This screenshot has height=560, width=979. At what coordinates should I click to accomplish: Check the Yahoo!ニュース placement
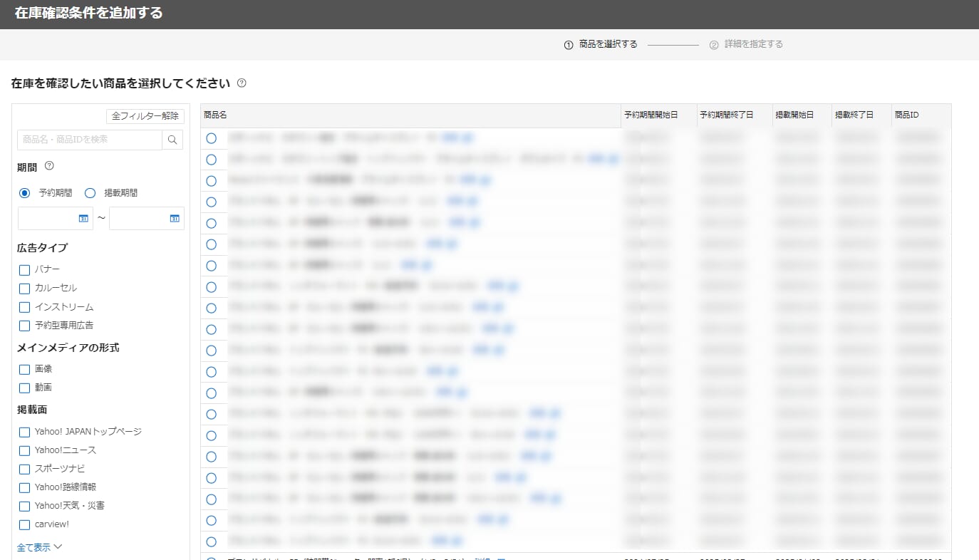(x=24, y=450)
